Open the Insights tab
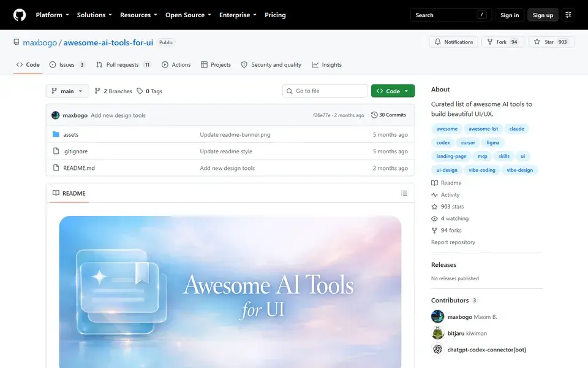Image resolution: width=588 pixels, height=368 pixels. pyautogui.click(x=326, y=64)
